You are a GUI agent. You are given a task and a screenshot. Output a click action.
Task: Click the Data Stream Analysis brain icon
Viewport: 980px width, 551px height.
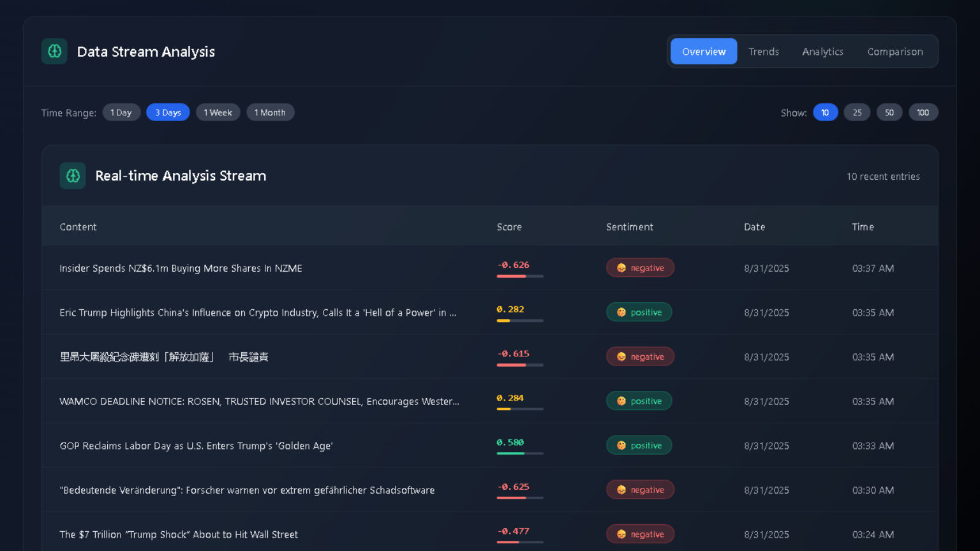54,52
